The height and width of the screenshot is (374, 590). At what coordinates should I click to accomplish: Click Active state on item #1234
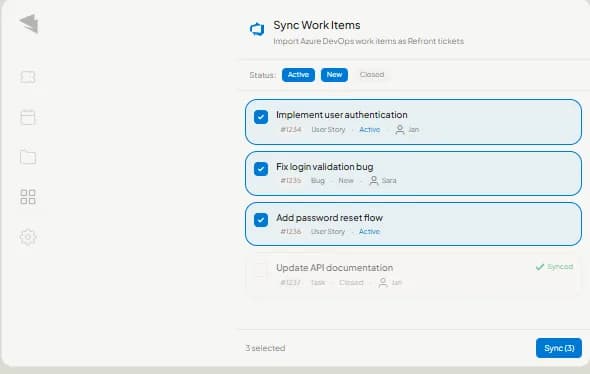point(370,129)
